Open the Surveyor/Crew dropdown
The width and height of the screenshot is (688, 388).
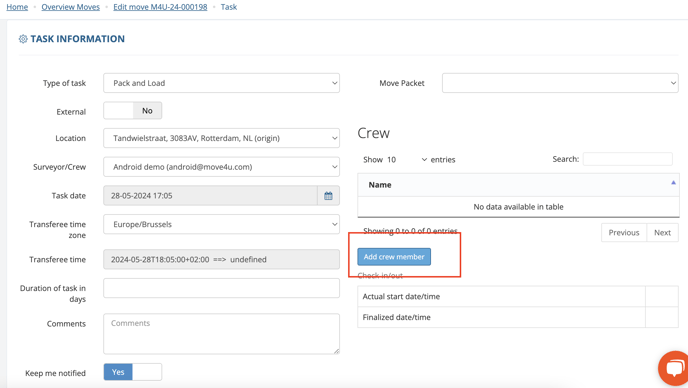[222, 167]
